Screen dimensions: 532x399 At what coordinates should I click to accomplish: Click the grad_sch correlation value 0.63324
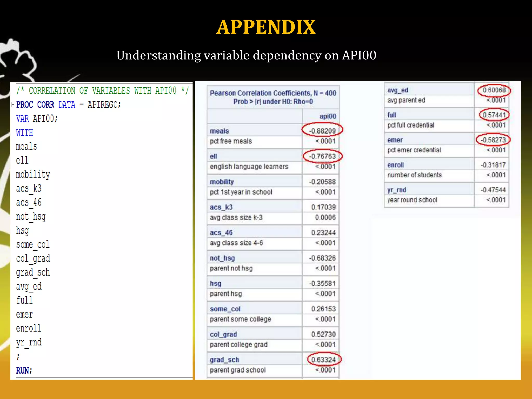click(323, 360)
